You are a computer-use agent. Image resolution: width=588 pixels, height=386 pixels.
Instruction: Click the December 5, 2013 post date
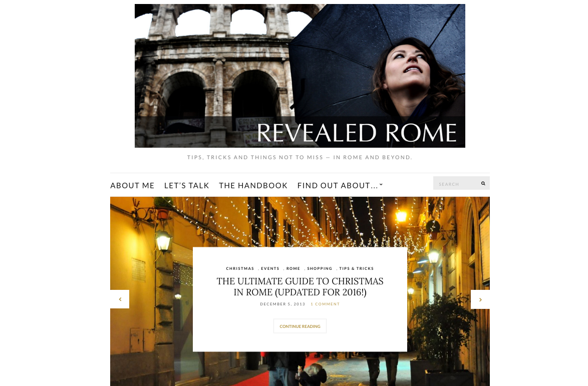pos(283,304)
